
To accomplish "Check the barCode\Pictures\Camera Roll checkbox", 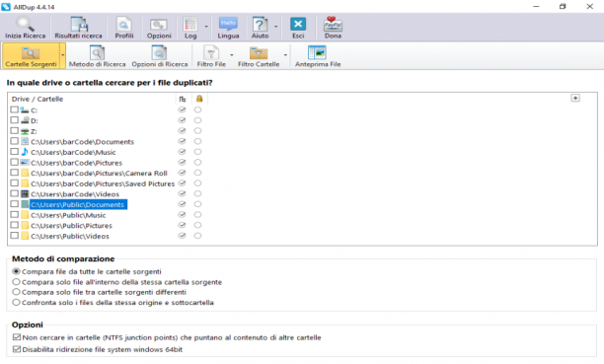I will [15, 173].
